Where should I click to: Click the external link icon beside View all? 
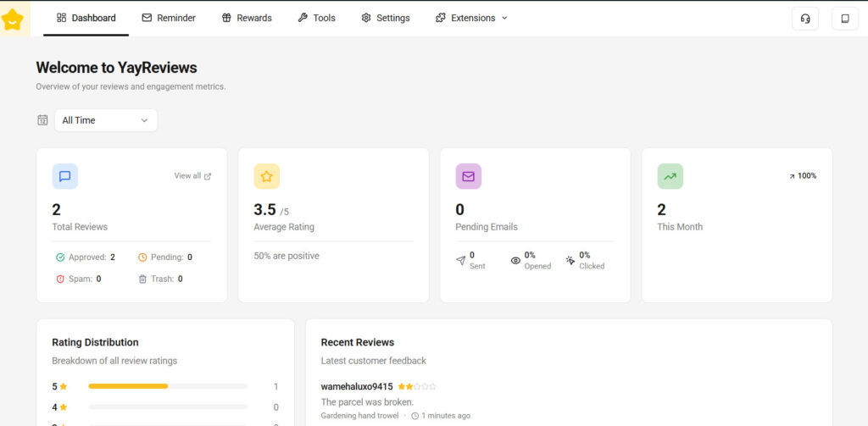click(x=208, y=176)
